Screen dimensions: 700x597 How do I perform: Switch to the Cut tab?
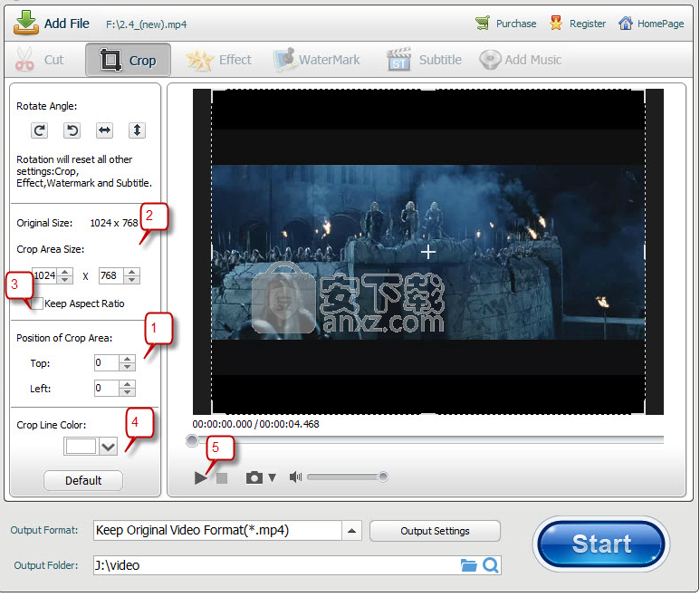click(39, 60)
